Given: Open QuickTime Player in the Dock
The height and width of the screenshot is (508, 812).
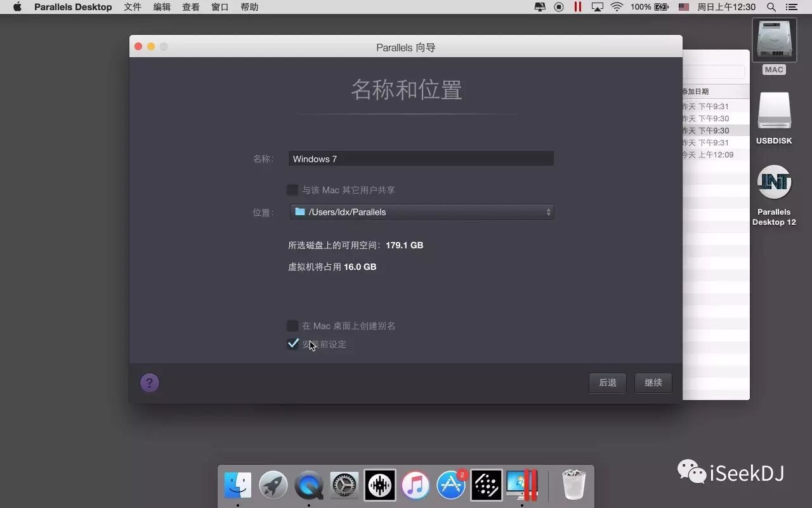Looking at the screenshot, I should coord(309,486).
